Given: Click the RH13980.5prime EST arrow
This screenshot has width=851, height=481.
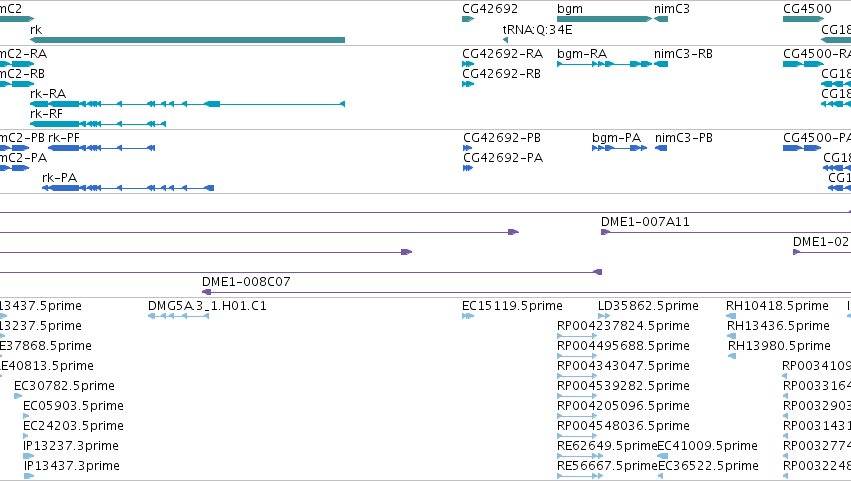Looking at the screenshot, I should (x=732, y=356).
